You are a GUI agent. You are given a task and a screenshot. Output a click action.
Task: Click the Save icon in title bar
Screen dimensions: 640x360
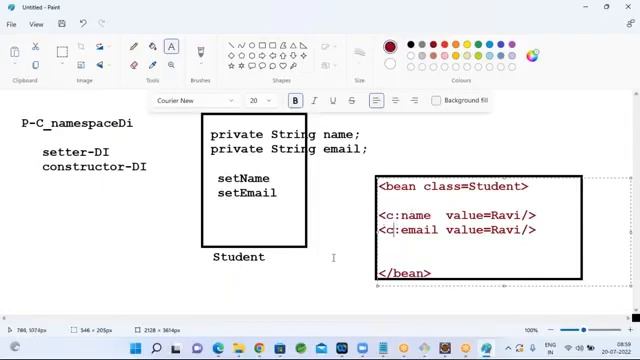pyautogui.click(x=62, y=24)
